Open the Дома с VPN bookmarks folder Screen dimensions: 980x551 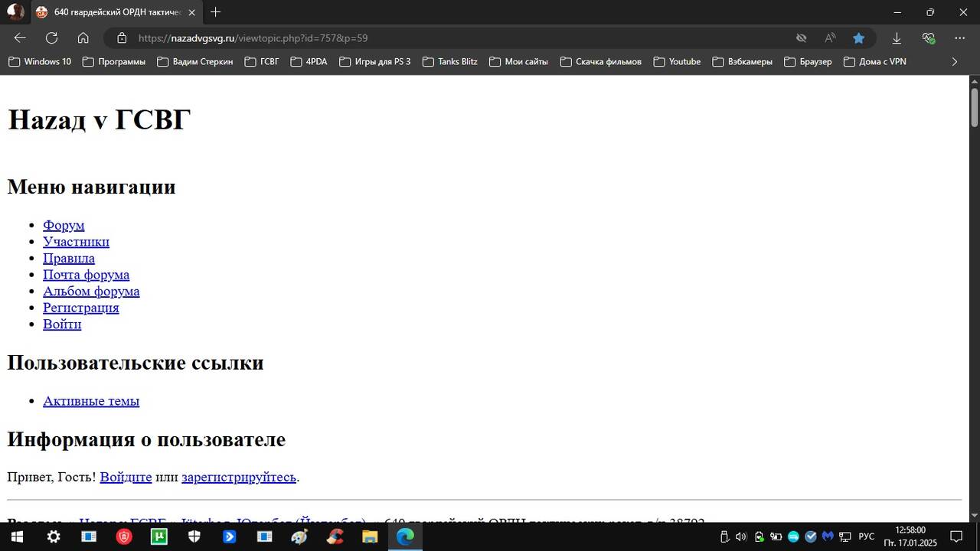tap(874, 61)
